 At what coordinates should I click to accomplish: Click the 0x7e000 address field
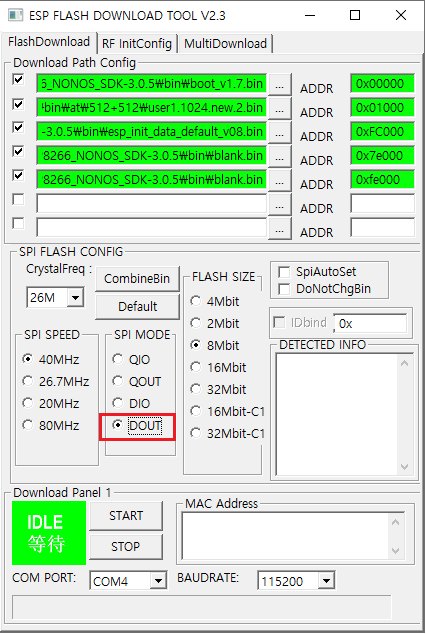382,155
